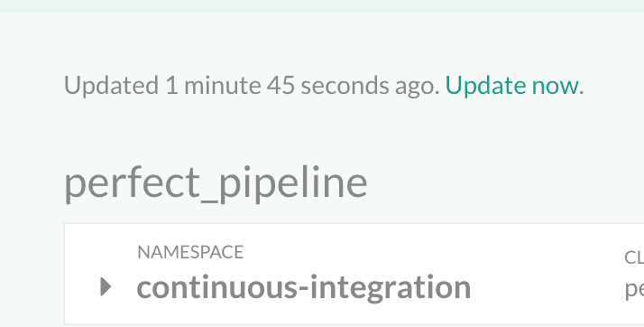The width and height of the screenshot is (644, 327).
Task: Click the perfect_pipeline heading
Action: [216, 183]
